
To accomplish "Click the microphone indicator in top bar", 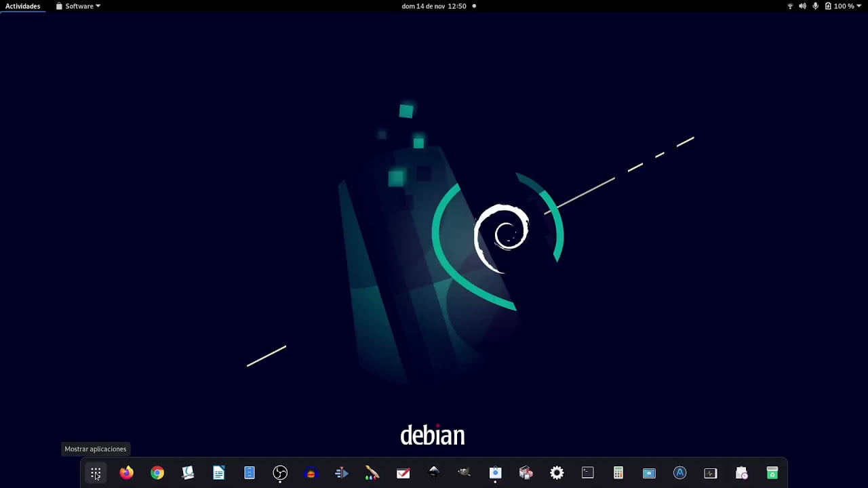I will point(815,6).
